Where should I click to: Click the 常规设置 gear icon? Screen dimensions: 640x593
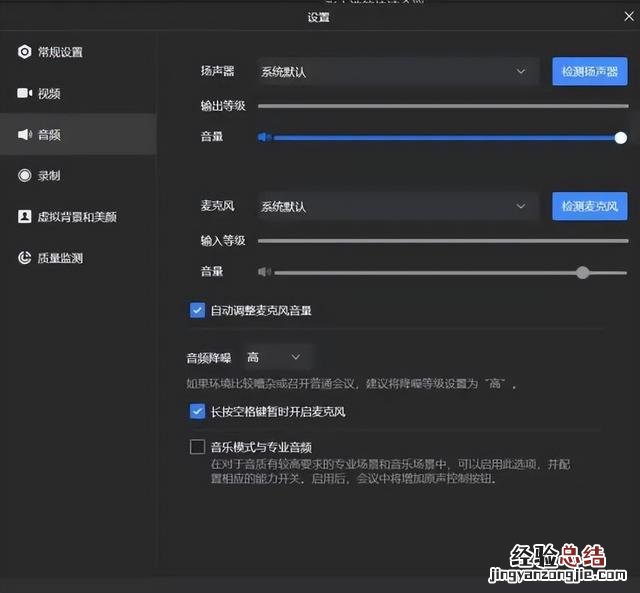[24, 52]
